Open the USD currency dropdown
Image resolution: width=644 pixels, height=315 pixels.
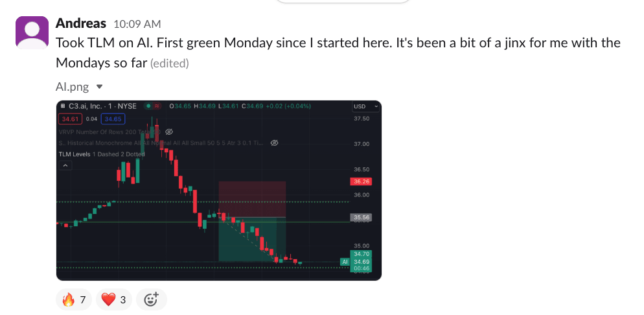point(365,106)
